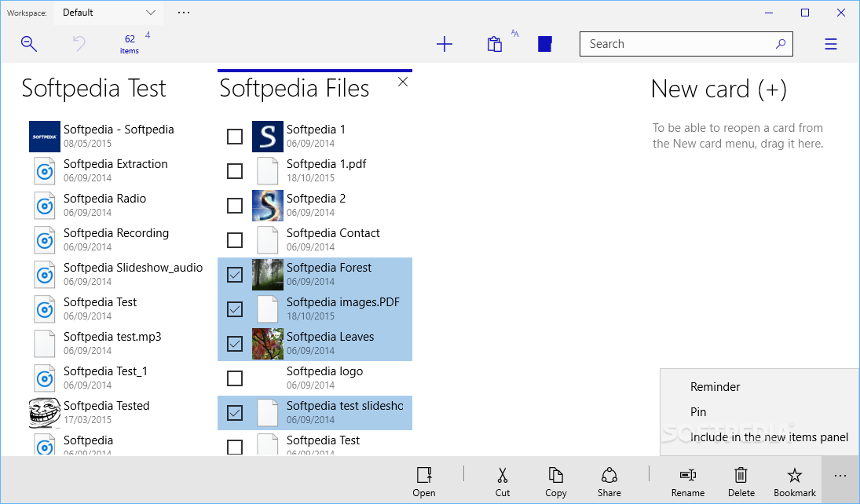Select the Softpedia logo file name

(324, 371)
